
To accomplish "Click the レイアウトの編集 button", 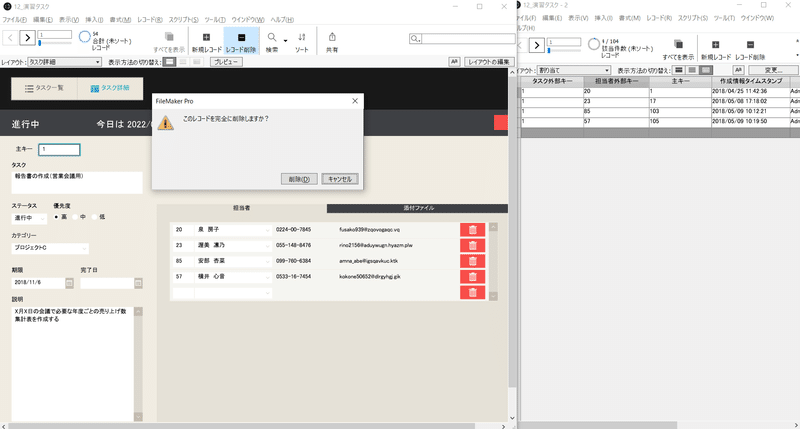I will [489, 62].
